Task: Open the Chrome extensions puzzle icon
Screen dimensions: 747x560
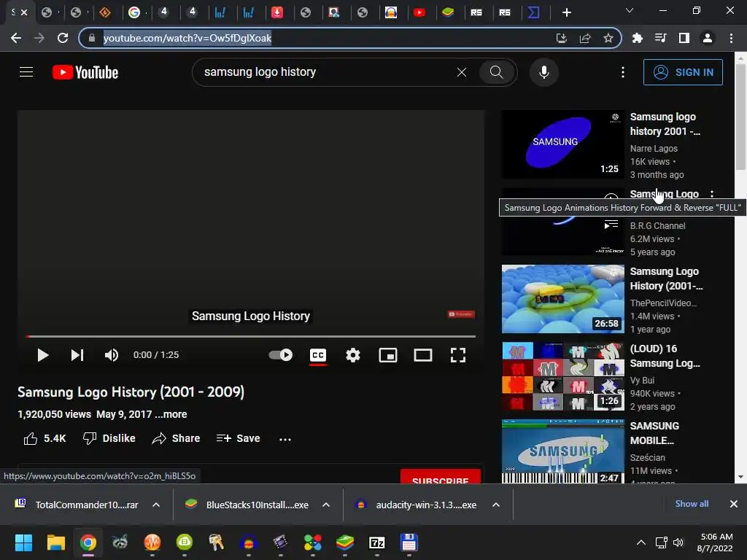Action: 638,38
